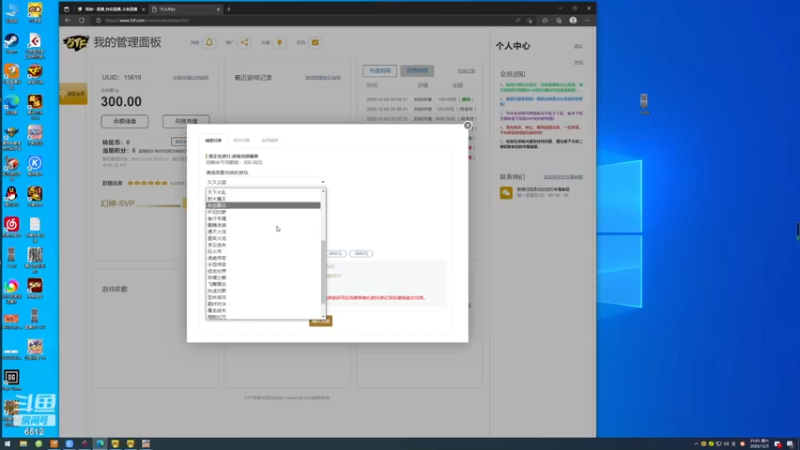The width and height of the screenshot is (800, 450).
Task: Click the gold side tab on left edge
Action: 73,94
